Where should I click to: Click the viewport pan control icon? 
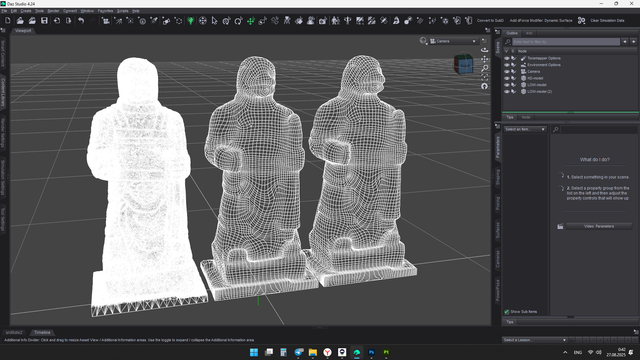(484, 59)
